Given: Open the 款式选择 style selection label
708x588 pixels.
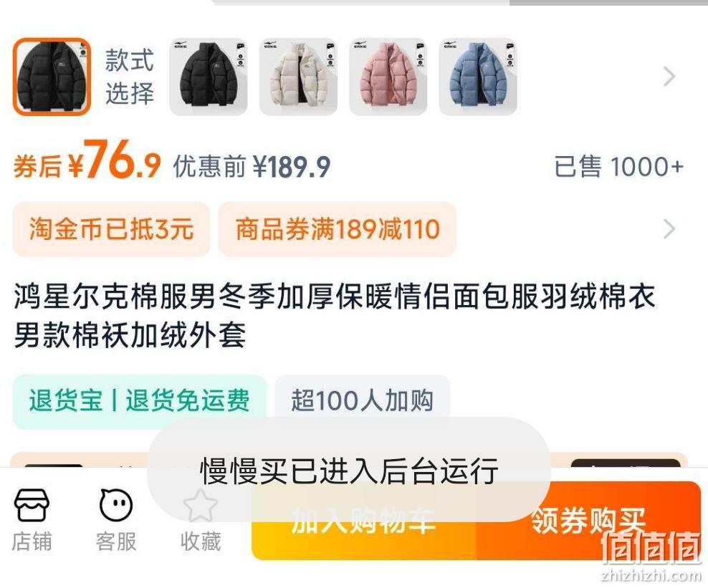Looking at the screenshot, I should click(130, 77).
